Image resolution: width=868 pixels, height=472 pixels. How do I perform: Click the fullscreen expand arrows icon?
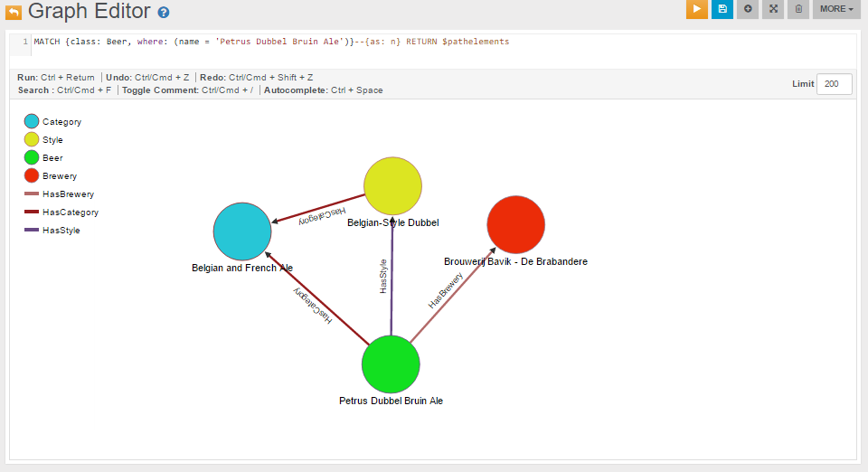pos(772,9)
